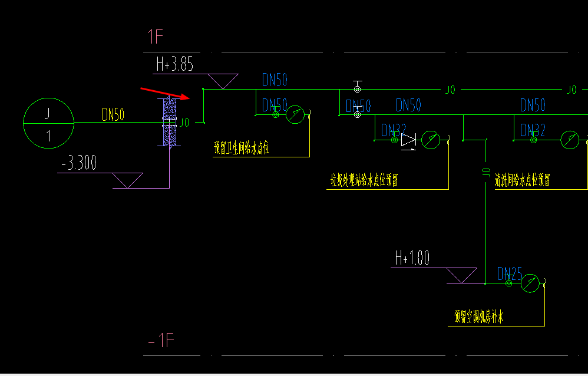The height and width of the screenshot is (376, 588).
Task: Select the gate valve with T-handle on top pipe
Action: point(358,87)
